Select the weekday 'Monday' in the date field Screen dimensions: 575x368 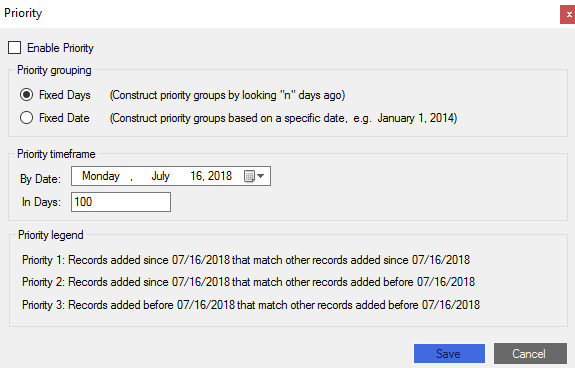pos(101,176)
